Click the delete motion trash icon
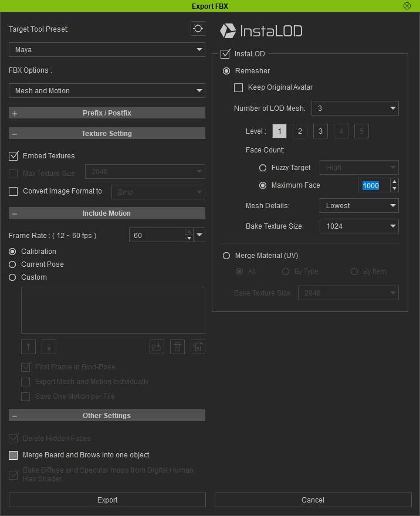The height and width of the screenshot is (516, 420). (x=177, y=347)
